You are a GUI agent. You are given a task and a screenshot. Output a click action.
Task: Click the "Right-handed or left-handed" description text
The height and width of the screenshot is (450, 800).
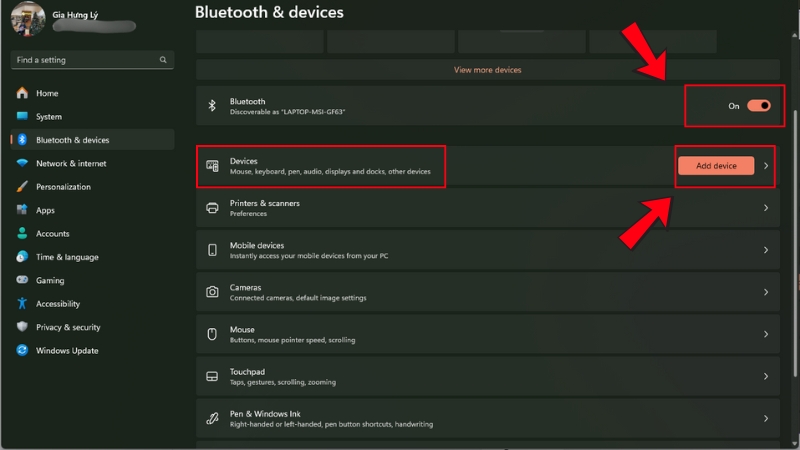tap(331, 424)
